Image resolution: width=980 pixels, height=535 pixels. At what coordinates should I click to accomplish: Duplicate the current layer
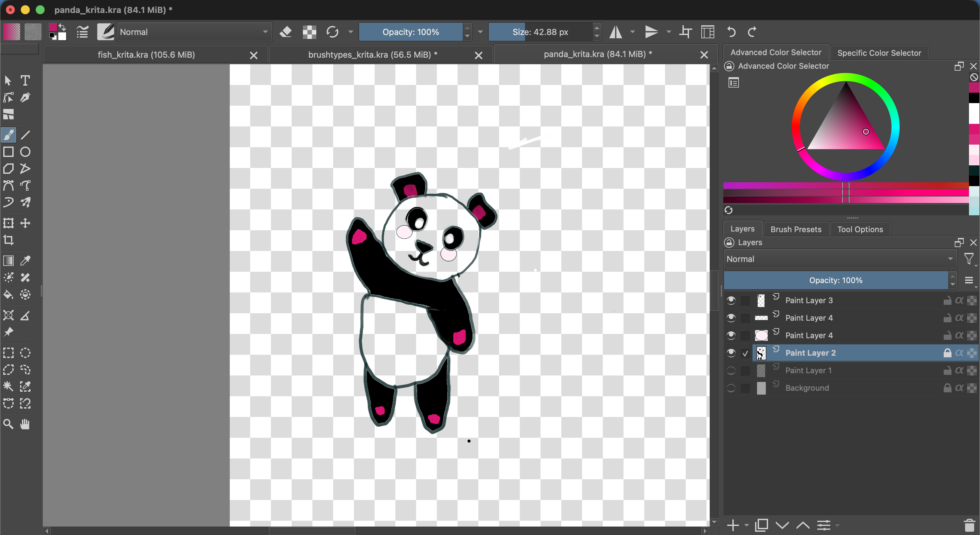point(762,526)
